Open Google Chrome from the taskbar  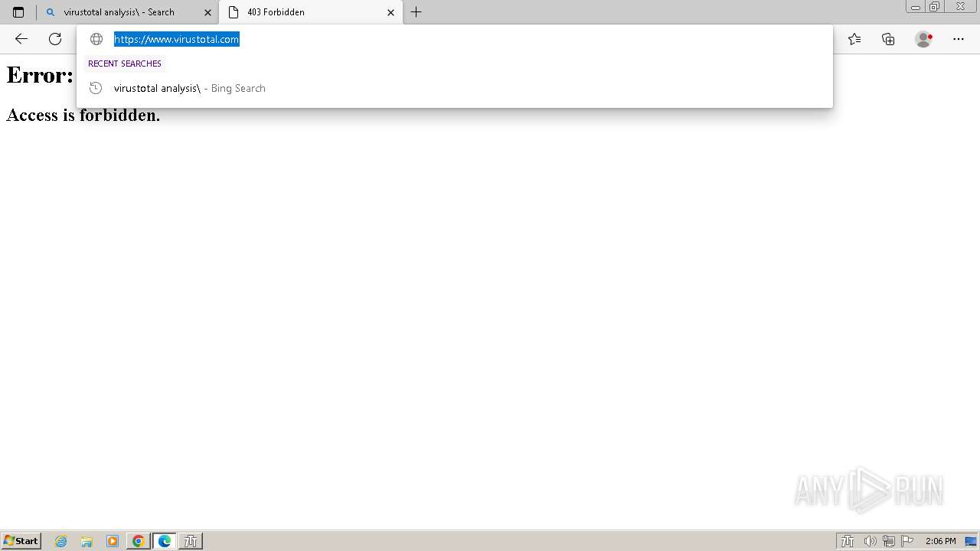[138, 541]
